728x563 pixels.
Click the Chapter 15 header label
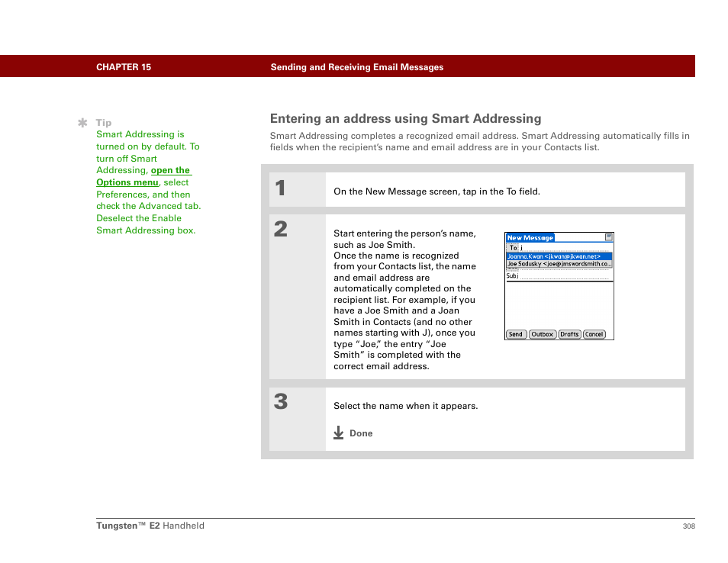[x=124, y=67]
